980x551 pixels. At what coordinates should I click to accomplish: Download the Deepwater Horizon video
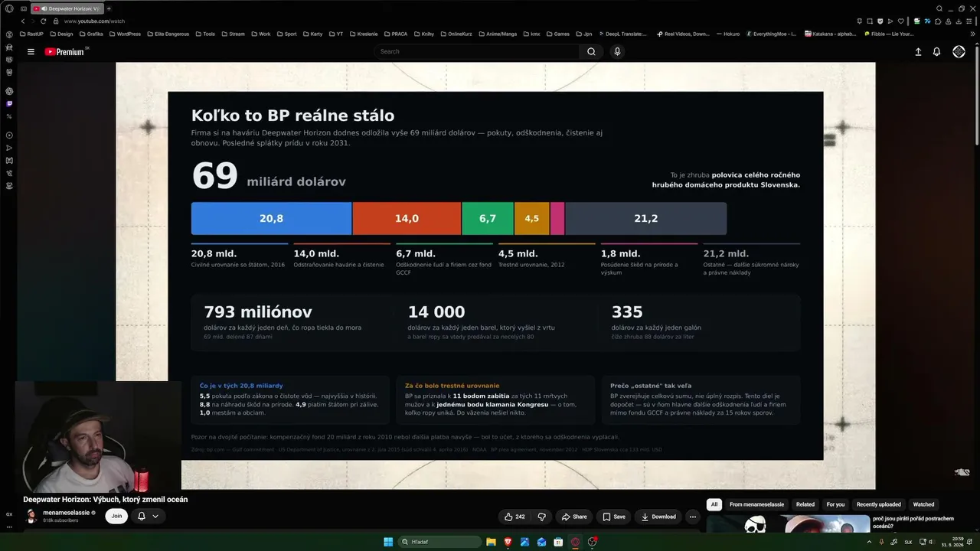point(658,517)
